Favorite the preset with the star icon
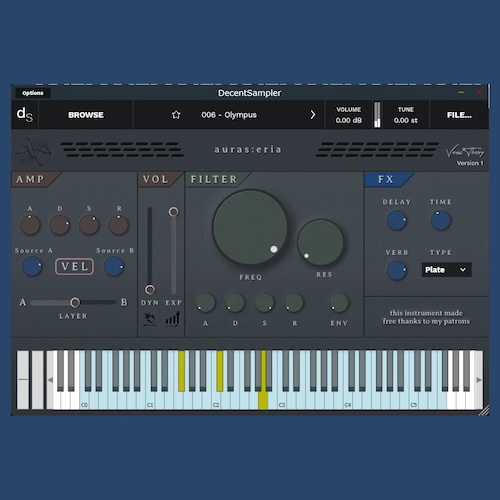This screenshot has height=500, width=500. pos(176,115)
